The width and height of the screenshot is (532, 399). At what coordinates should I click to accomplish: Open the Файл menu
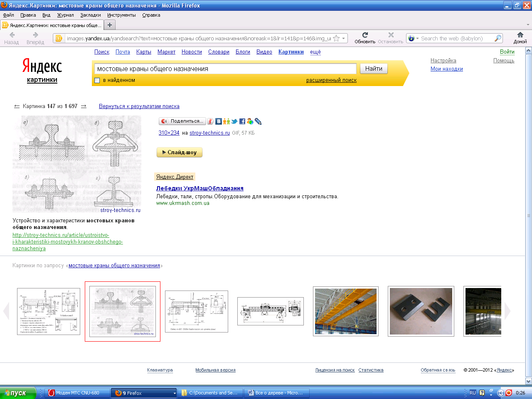(x=8, y=15)
